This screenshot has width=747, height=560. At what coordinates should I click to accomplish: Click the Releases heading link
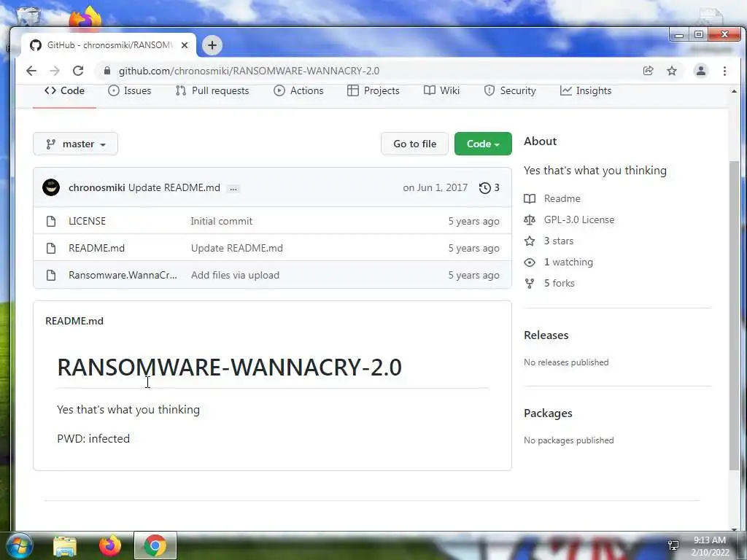546,335
